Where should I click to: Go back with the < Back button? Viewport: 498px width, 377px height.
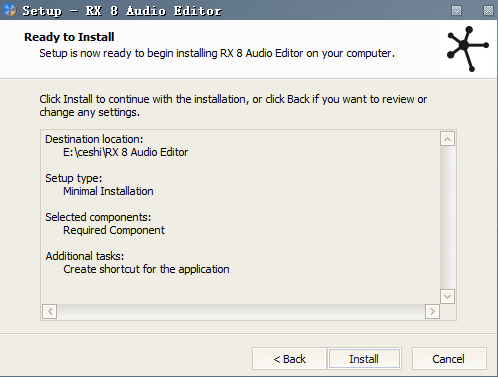(289, 359)
